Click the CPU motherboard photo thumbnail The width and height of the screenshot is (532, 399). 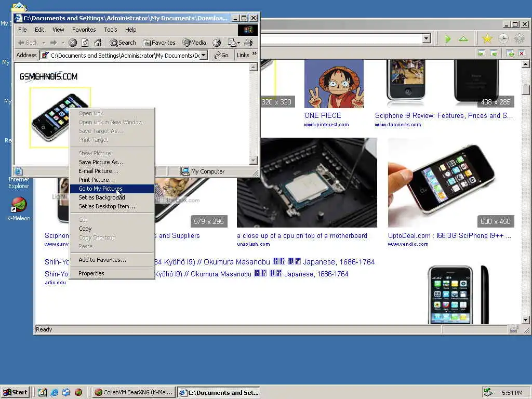pos(307,182)
